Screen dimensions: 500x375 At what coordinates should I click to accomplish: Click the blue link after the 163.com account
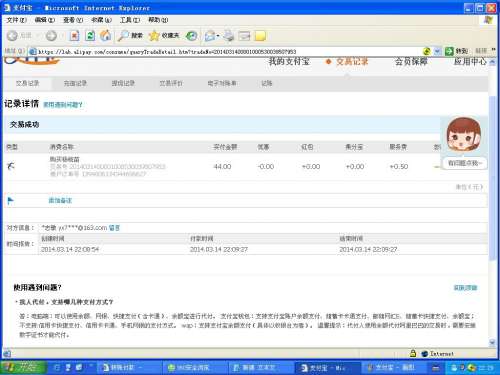coord(114,228)
